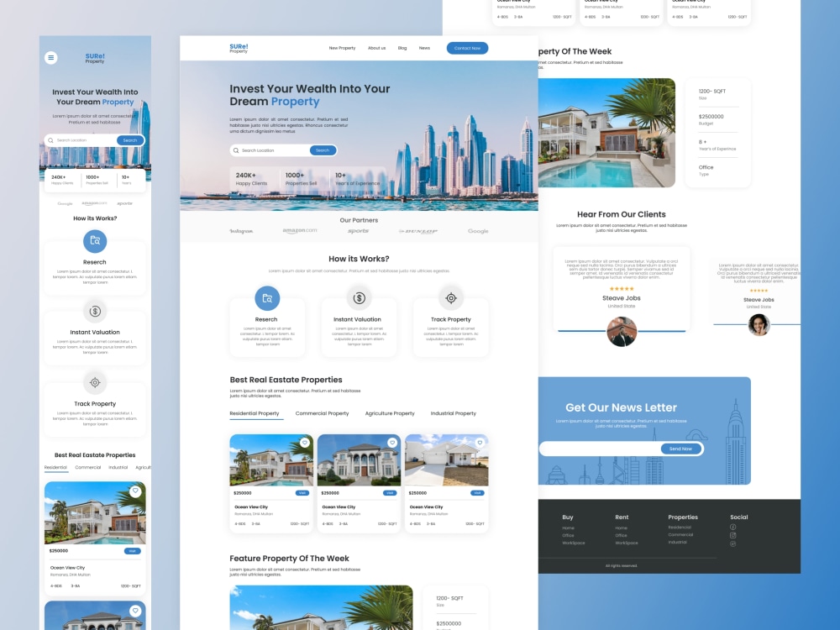840x630 pixels.
Task: Click the WorkSpace link under Buy in footer
Action: pyautogui.click(x=573, y=543)
